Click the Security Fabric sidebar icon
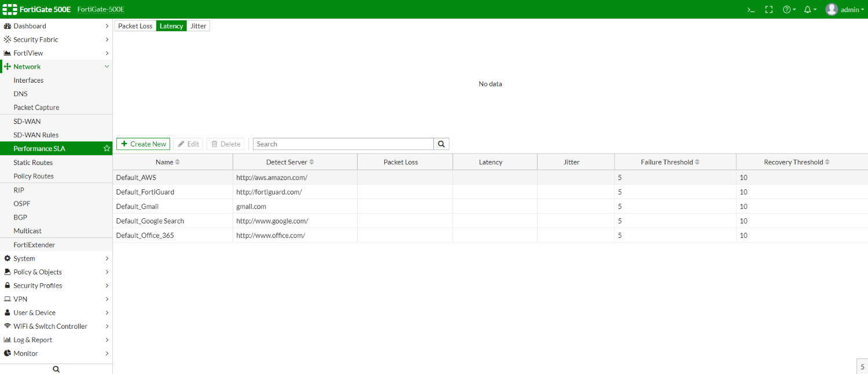Image resolution: width=868 pixels, height=374 pixels. pos(7,39)
